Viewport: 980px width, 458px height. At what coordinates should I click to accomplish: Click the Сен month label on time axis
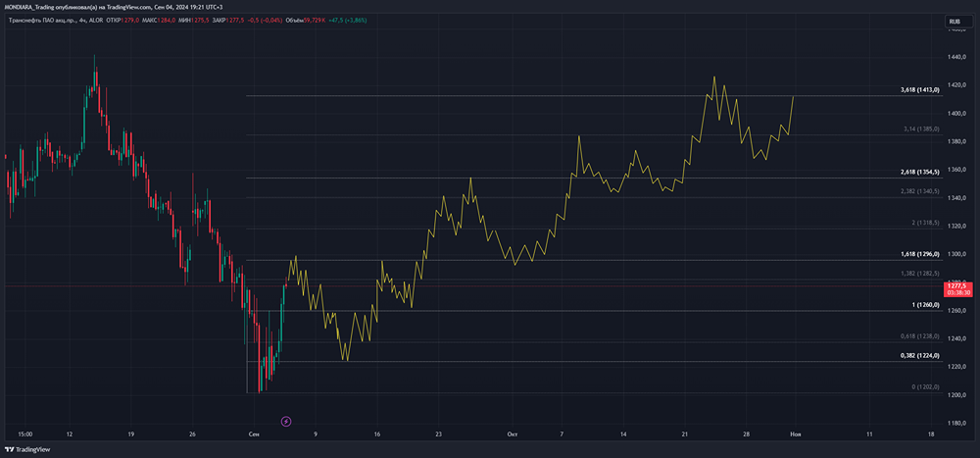point(254,433)
